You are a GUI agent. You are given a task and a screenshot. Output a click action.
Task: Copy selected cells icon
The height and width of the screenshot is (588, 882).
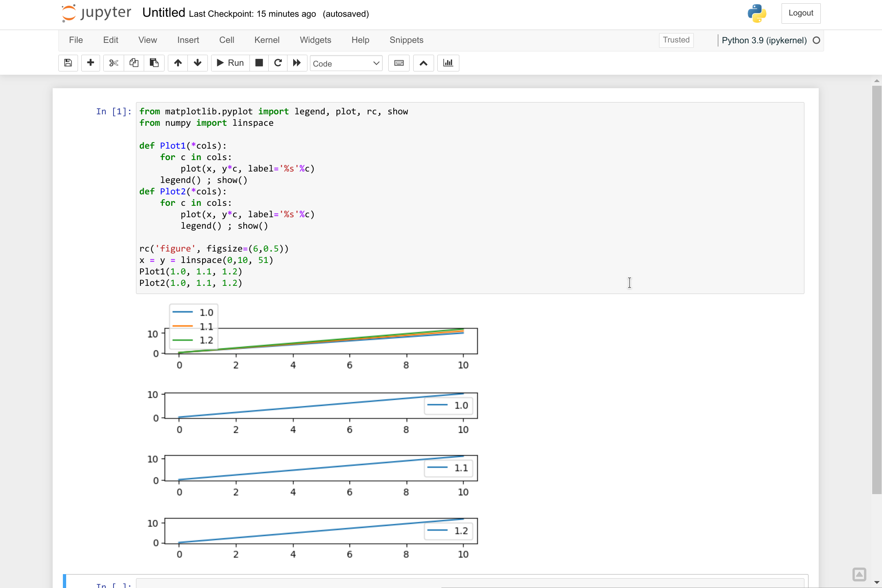(134, 63)
